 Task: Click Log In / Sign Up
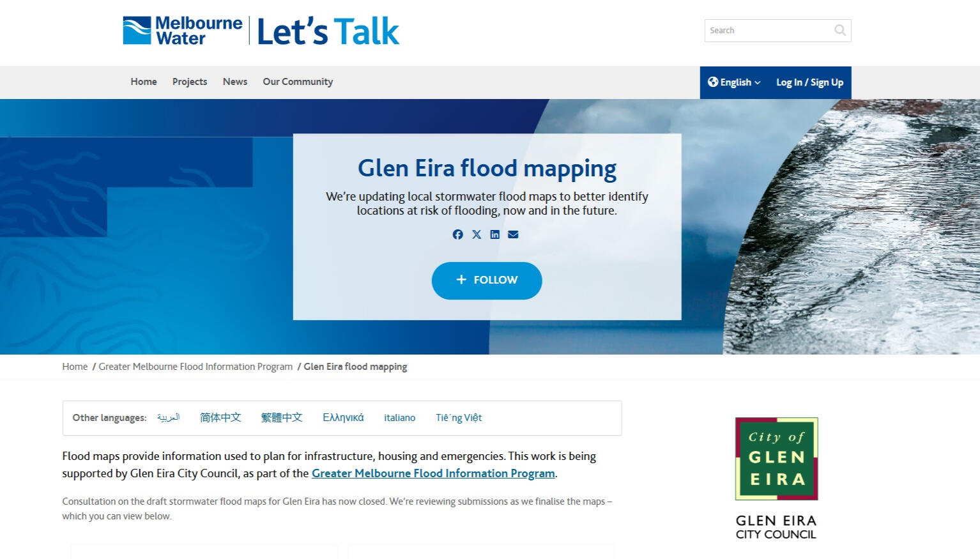809,82
